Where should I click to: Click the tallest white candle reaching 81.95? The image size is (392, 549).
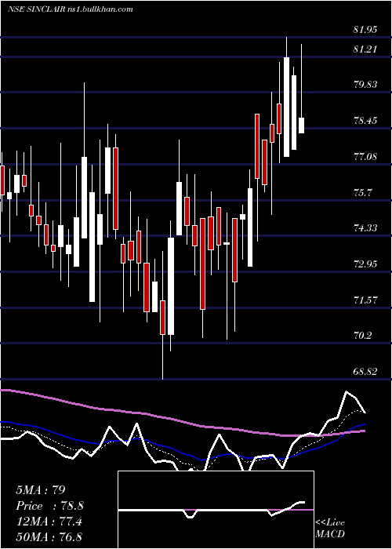(287, 107)
